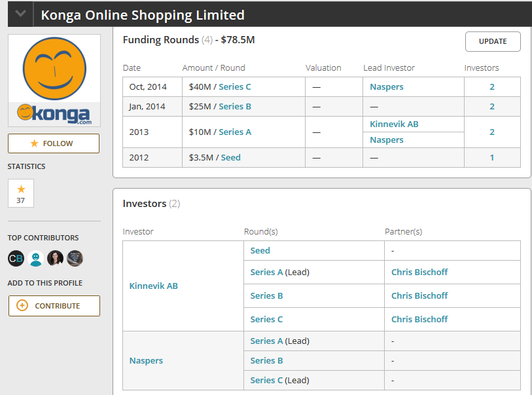
Task: Click the star icon on the Follow button
Action: tap(34, 143)
